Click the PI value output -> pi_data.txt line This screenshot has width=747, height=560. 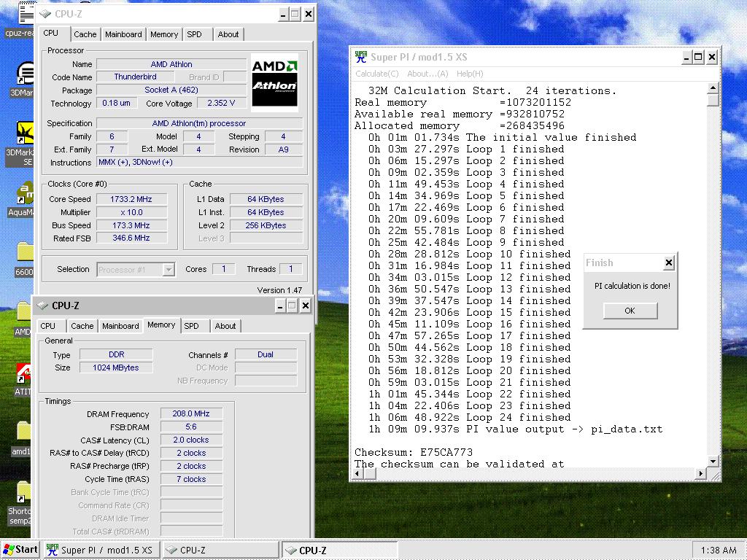(x=516, y=429)
